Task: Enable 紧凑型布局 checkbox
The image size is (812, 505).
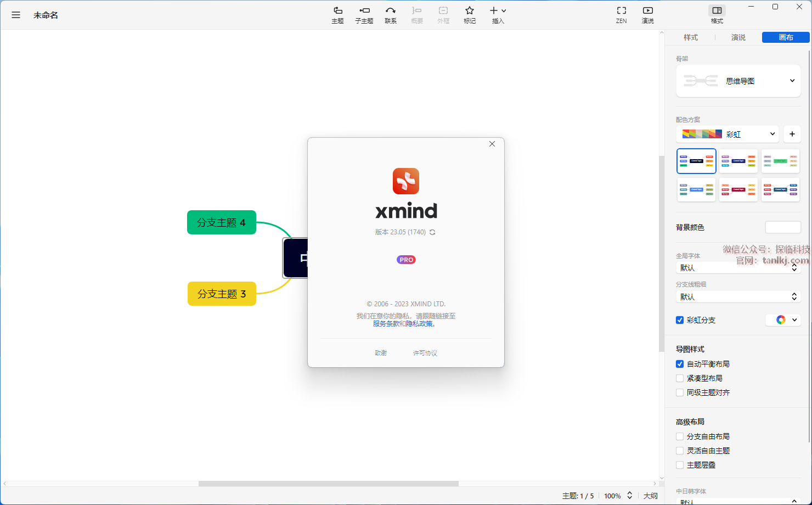Action: (680, 378)
